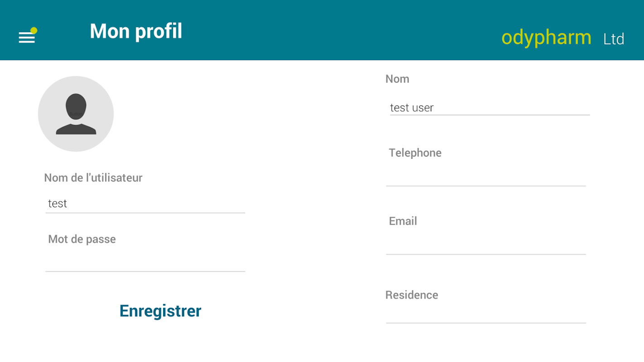Click the Mot de passe input field
This screenshot has height=362, width=644.
point(145,262)
